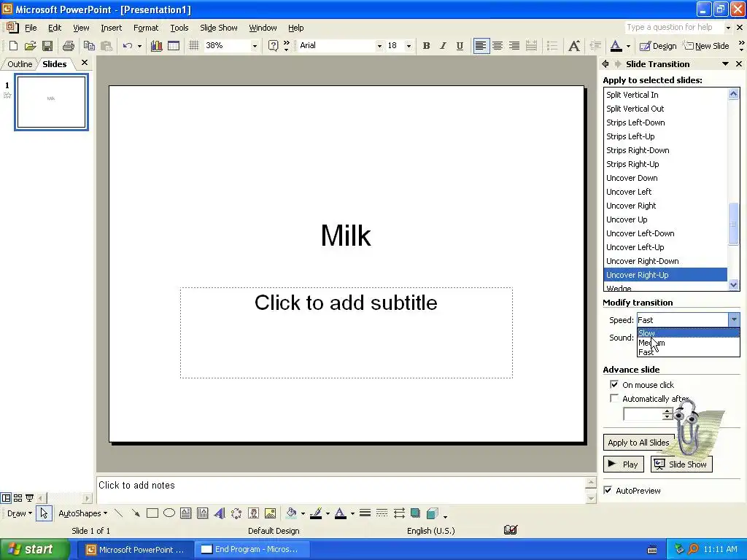Open the Slide Show menu
Viewport: 747px width, 560px height.
coord(219,28)
